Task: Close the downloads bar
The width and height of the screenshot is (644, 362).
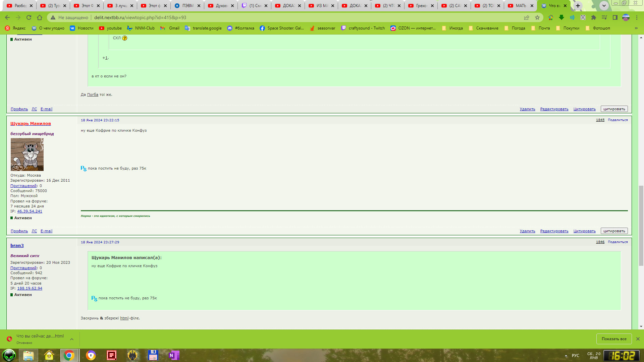Action: click(x=638, y=339)
